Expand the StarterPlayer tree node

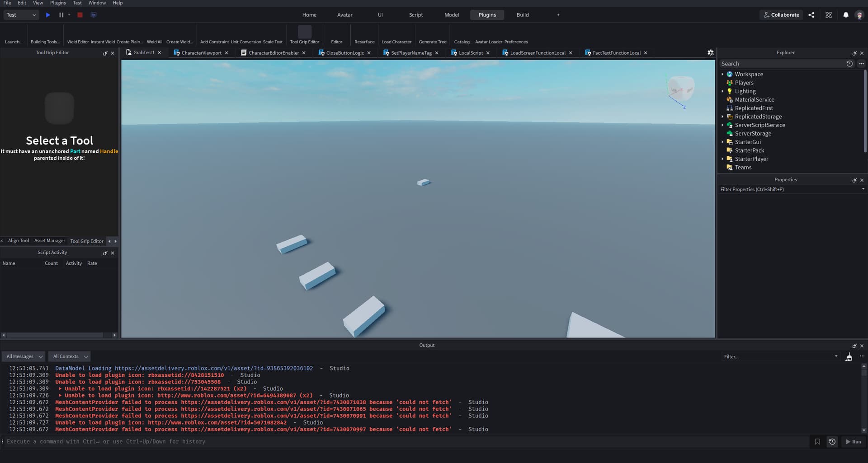coord(722,159)
